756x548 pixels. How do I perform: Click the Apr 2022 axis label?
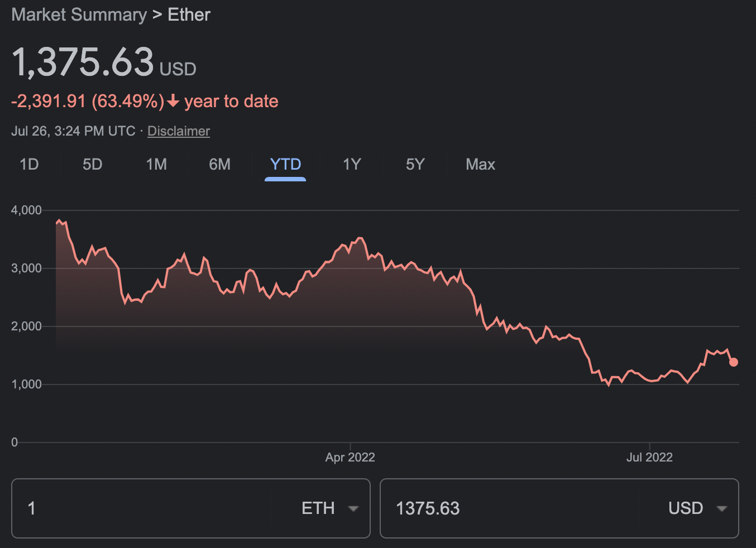pyautogui.click(x=350, y=458)
